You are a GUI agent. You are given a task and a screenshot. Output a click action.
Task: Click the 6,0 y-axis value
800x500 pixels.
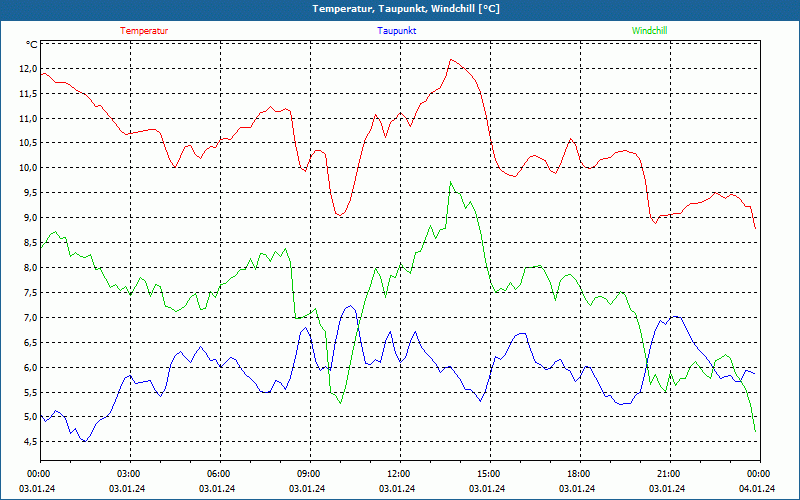(x=31, y=368)
